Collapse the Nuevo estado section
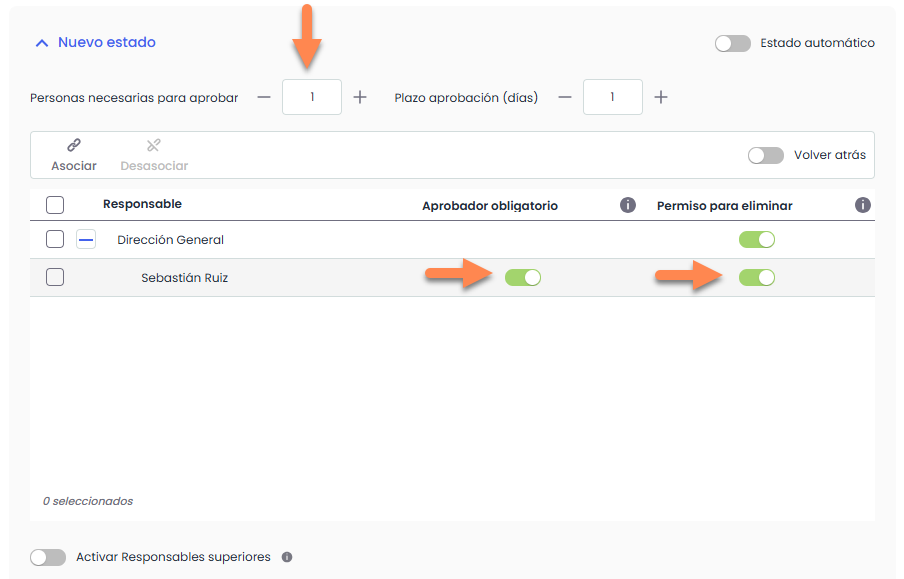This screenshot has width=904, height=579. point(42,43)
